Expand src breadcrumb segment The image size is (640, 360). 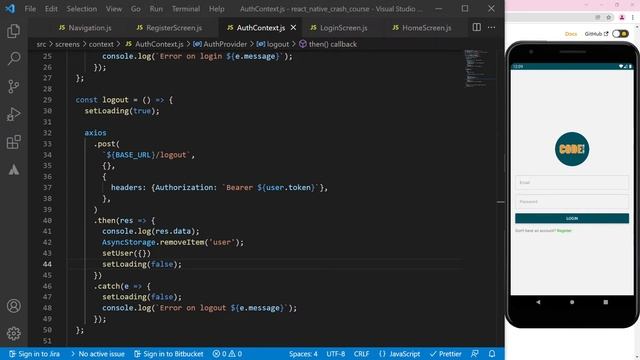pos(41,44)
